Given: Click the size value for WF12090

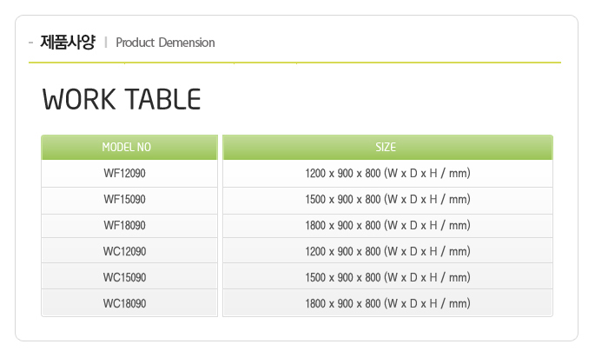Looking at the screenshot, I should [x=387, y=174].
